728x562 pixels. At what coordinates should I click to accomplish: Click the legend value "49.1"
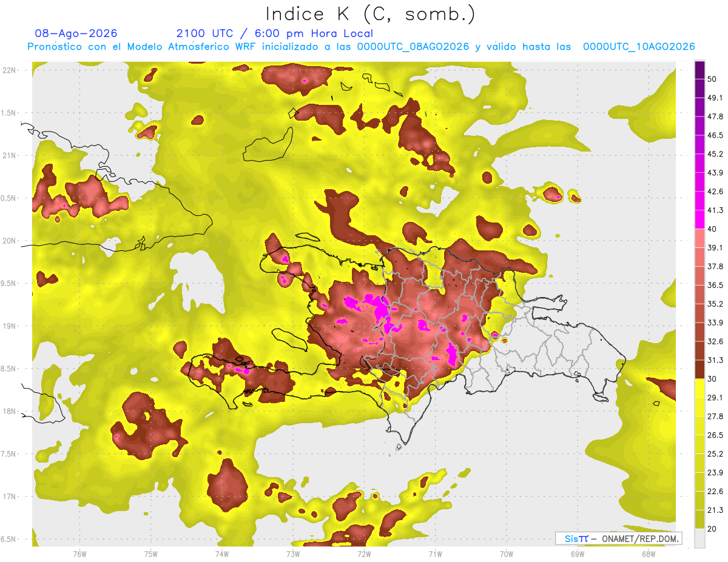coord(715,98)
